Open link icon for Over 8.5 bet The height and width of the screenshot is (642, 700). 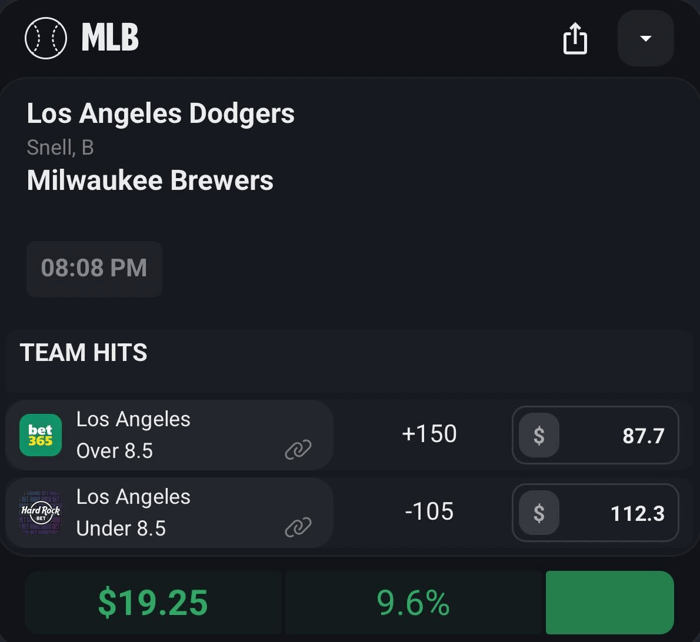coord(298,450)
